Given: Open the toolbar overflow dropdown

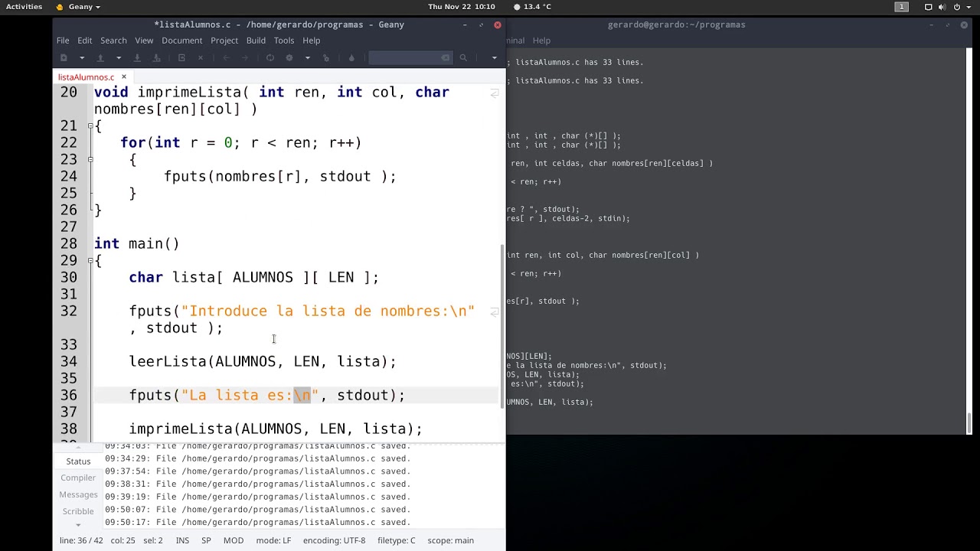Looking at the screenshot, I should [x=494, y=57].
